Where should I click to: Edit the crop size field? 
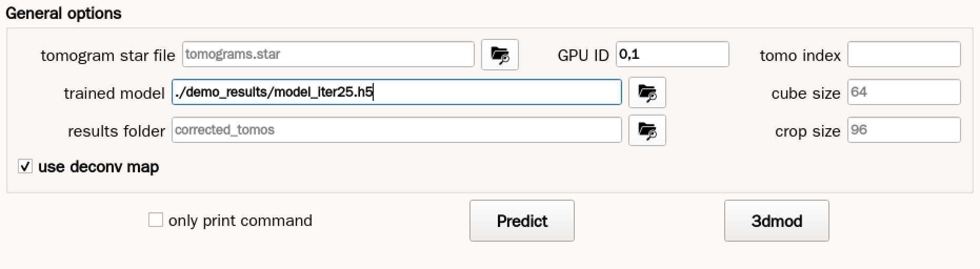click(x=904, y=130)
